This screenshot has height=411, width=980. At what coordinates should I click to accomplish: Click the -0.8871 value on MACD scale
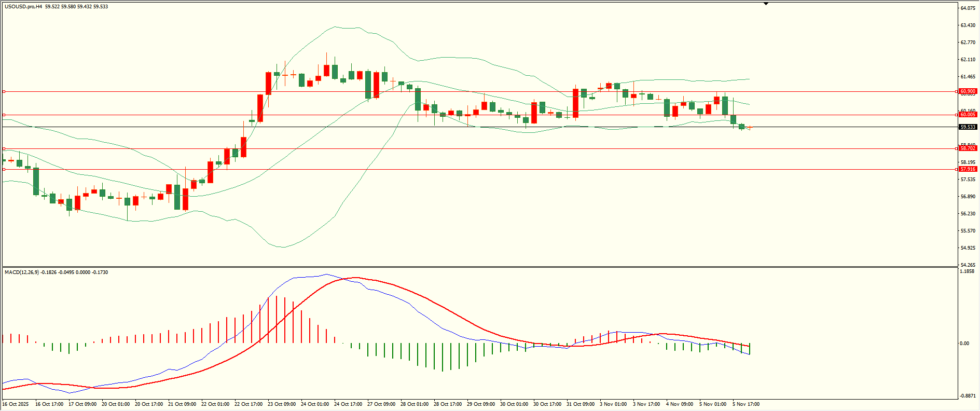pyautogui.click(x=967, y=396)
